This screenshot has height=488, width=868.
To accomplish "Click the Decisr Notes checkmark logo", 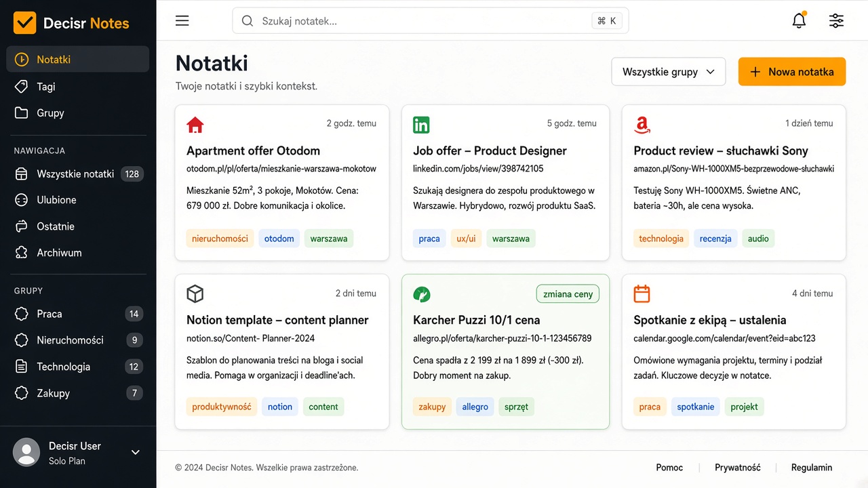I will click(x=24, y=23).
